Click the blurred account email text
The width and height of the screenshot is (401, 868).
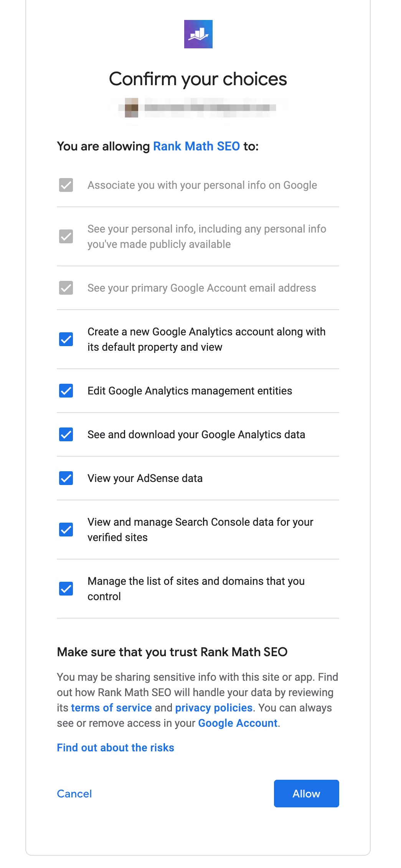[210, 108]
